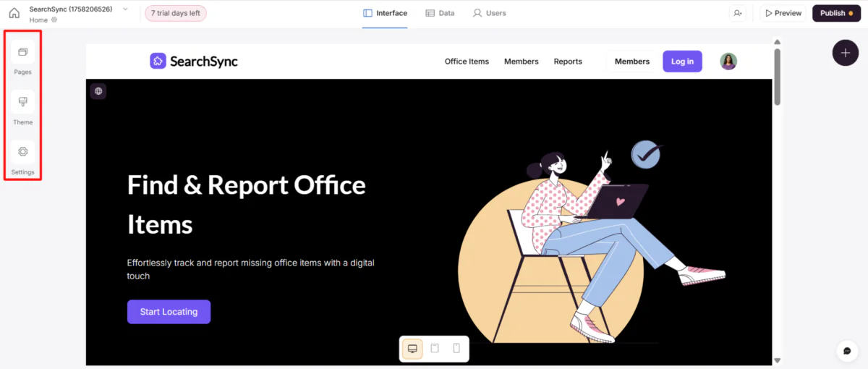
Task: Open the Pages panel icon
Action: pos(22,52)
